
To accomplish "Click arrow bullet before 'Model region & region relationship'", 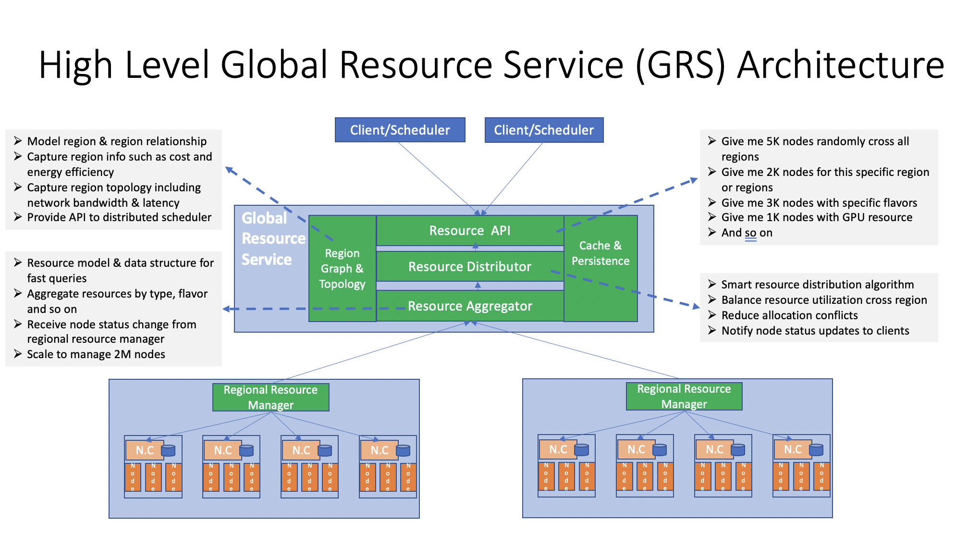I will pos(18,141).
